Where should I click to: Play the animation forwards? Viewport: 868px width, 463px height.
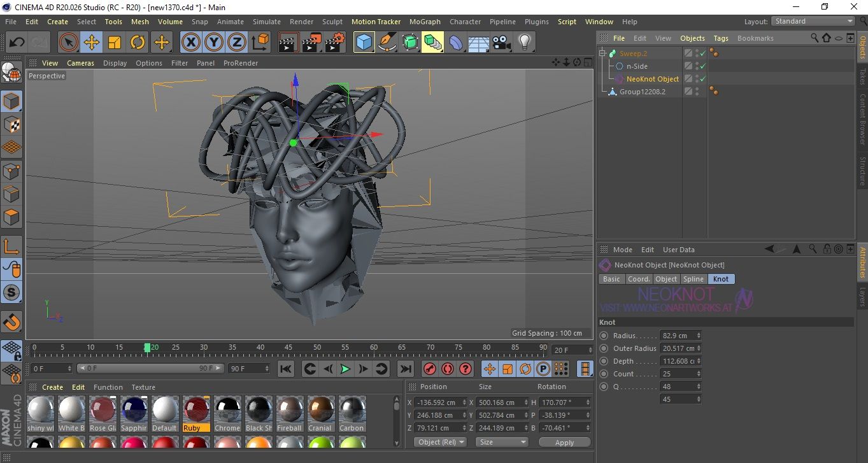click(x=345, y=369)
